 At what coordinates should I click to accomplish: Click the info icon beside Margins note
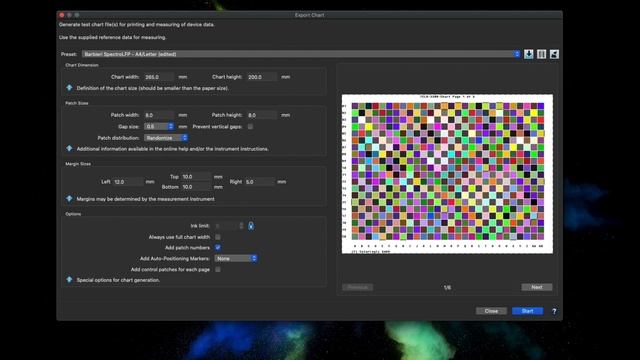pos(69,199)
